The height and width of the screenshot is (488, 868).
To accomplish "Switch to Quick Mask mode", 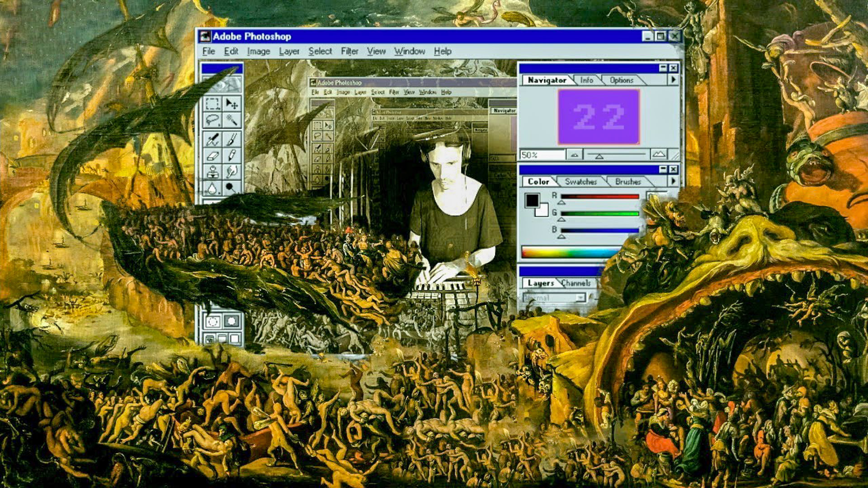I will 231,321.
